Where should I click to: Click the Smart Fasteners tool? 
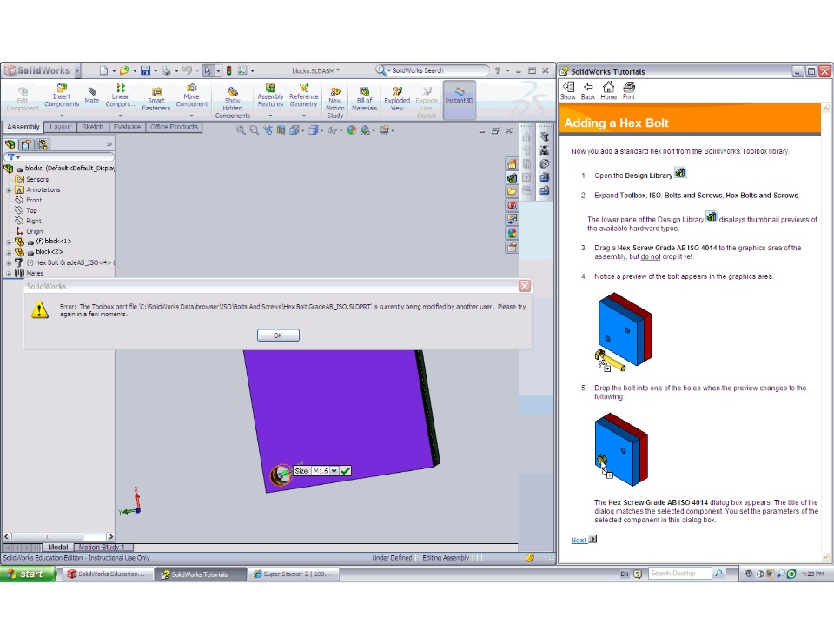pyautogui.click(x=156, y=99)
